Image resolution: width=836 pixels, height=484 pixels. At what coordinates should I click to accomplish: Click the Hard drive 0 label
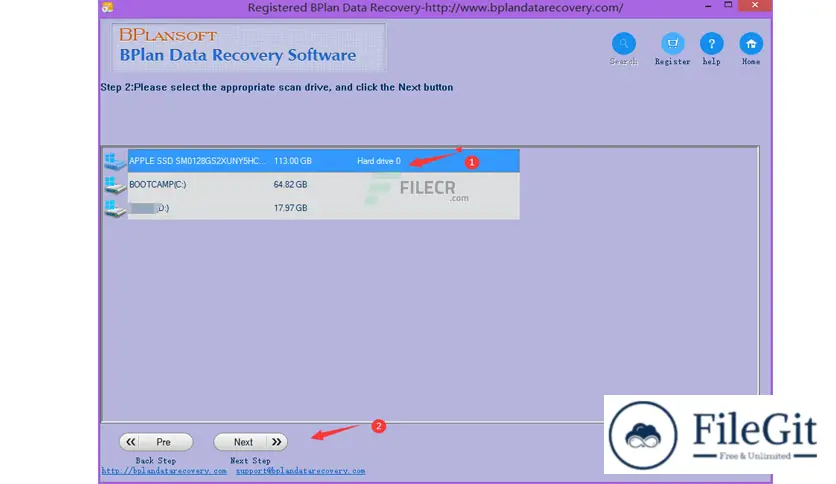pos(379,161)
